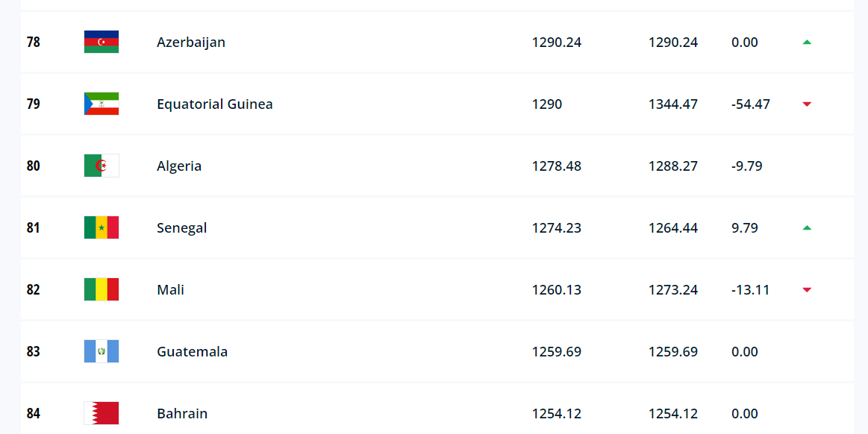Screen dimensions: 868x434
Task: Open the Mali team name link
Action: pos(170,289)
